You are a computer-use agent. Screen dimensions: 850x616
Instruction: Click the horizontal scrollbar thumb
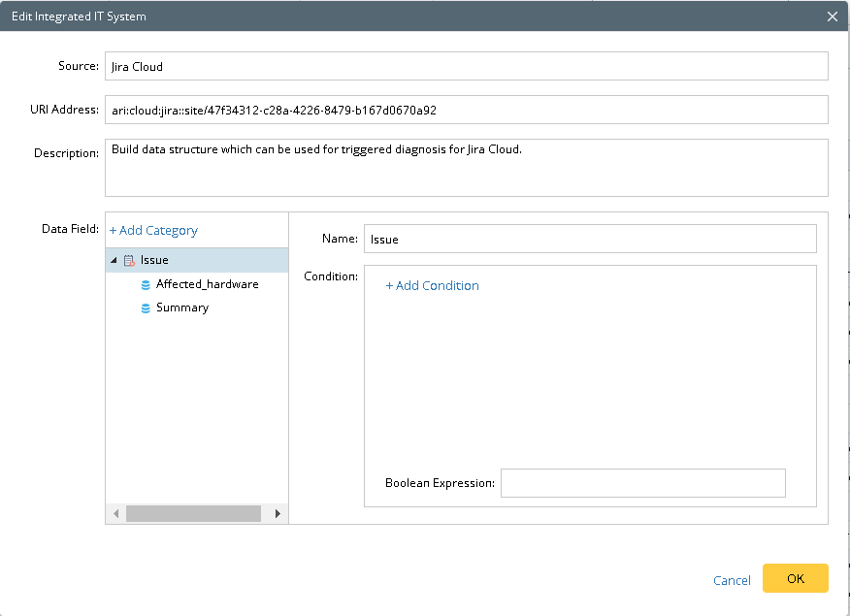pyautogui.click(x=194, y=513)
